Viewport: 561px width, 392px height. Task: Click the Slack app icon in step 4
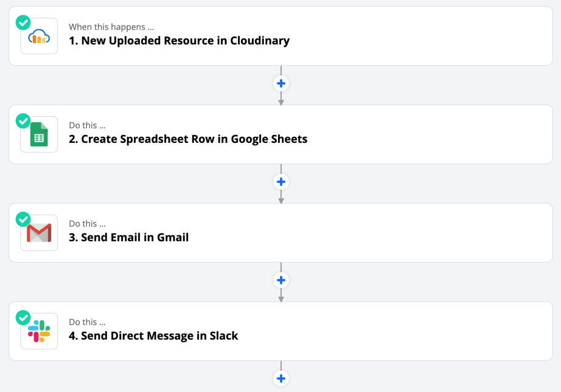tap(39, 331)
